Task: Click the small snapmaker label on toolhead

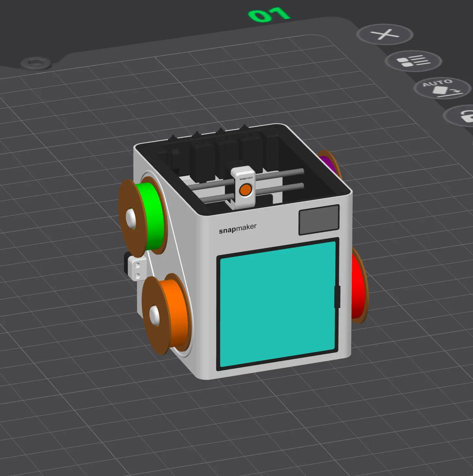Action: point(246,178)
